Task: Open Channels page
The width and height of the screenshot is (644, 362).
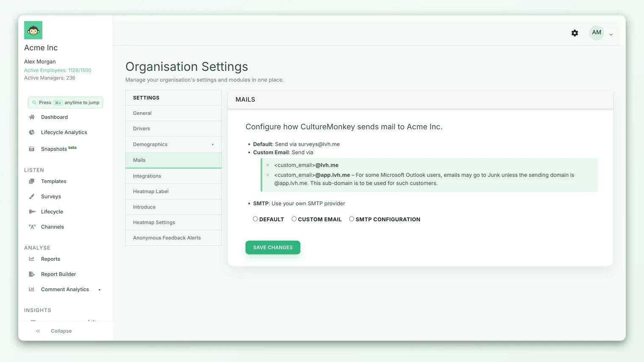Action: pyautogui.click(x=53, y=227)
